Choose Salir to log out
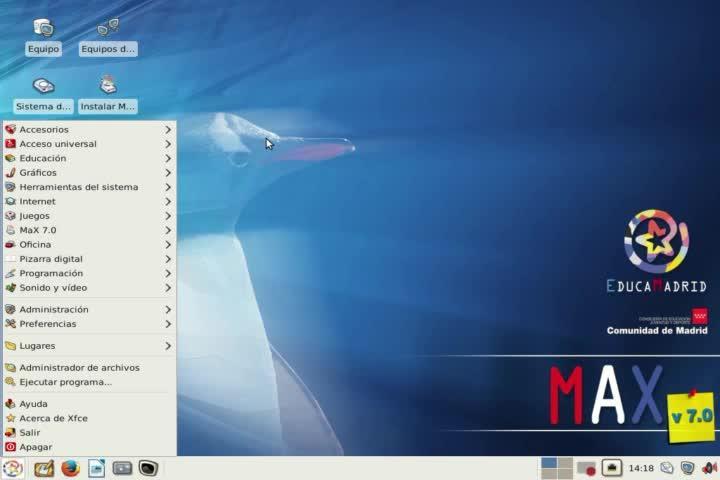The width and height of the screenshot is (720, 480). coord(89,433)
